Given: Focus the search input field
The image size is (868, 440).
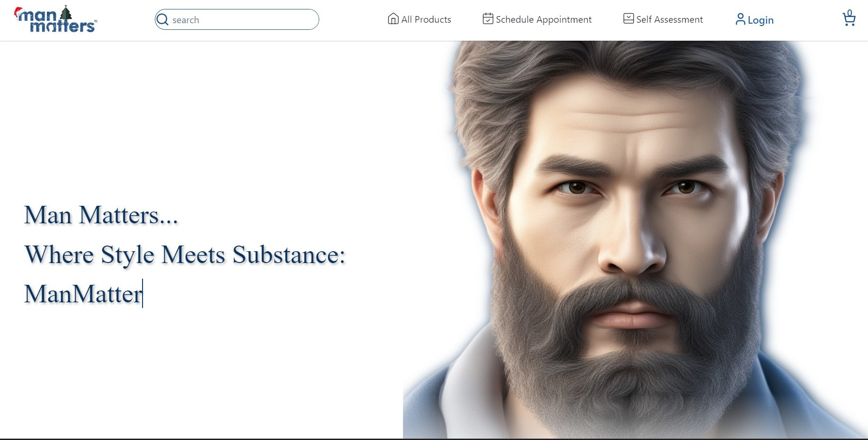Looking at the screenshot, I should 242,20.
